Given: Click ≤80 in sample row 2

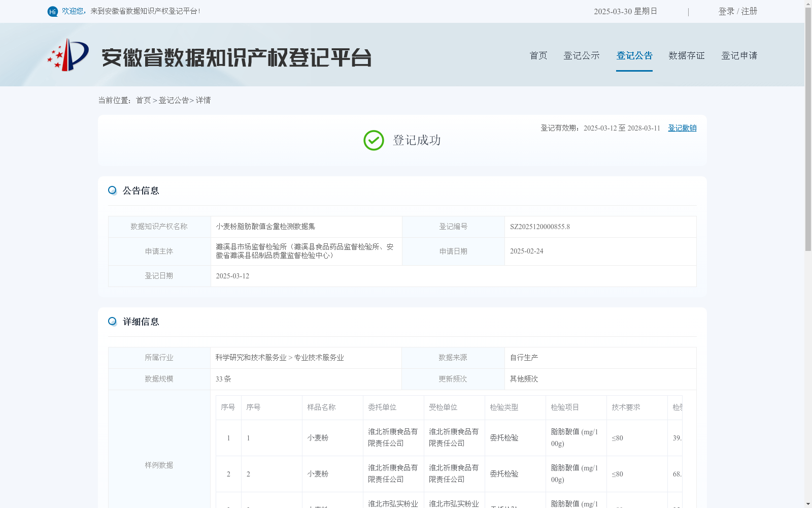Looking at the screenshot, I should pos(617,474).
